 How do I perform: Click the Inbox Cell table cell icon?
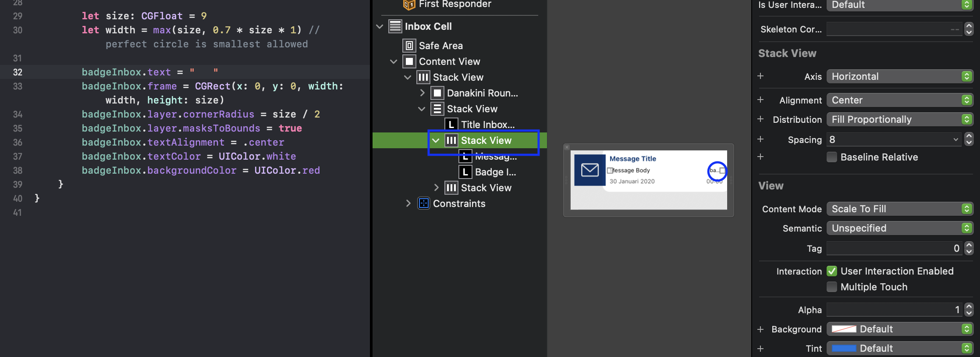[395, 26]
